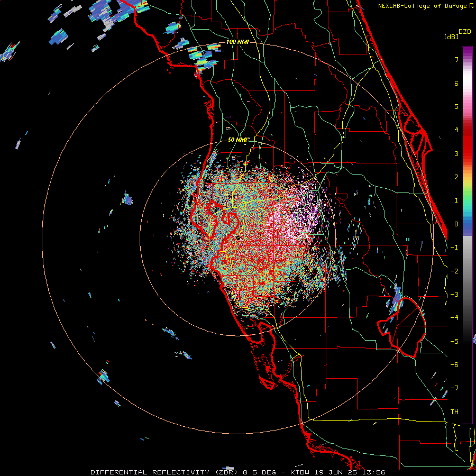The height and width of the screenshot is (476, 476).
Task: Click the "100 NMI" range ring label
Action: (x=237, y=42)
